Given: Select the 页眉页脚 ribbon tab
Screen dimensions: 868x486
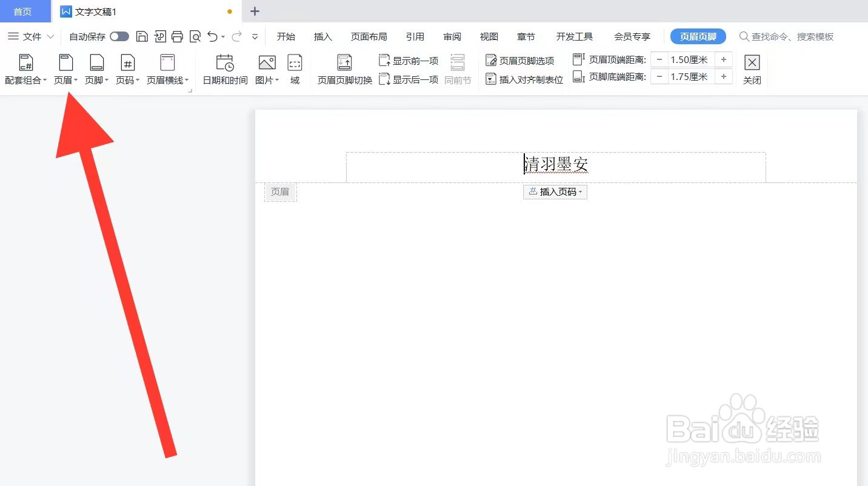Looking at the screenshot, I should pos(698,36).
